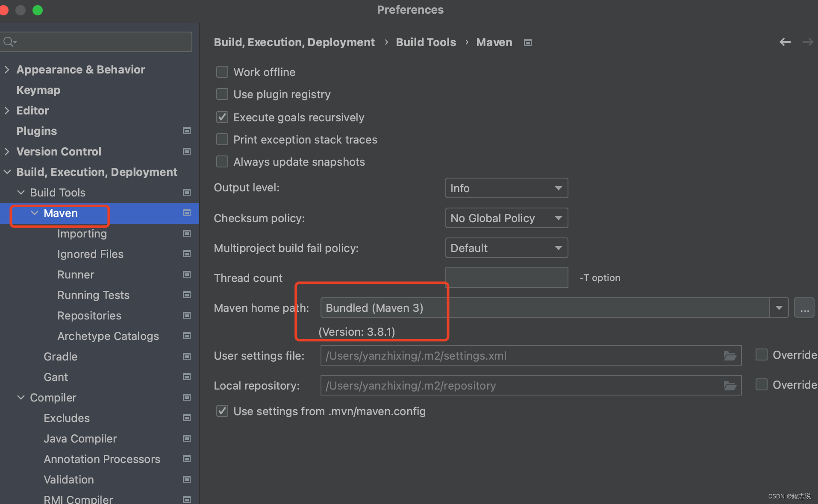The image size is (818, 504).
Task: Click project-level icon beside Plugins
Action: [x=187, y=131]
